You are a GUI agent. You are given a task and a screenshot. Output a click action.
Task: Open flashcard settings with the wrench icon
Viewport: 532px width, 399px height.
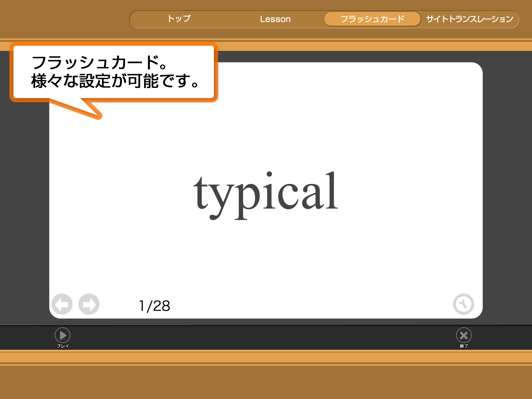tap(463, 304)
